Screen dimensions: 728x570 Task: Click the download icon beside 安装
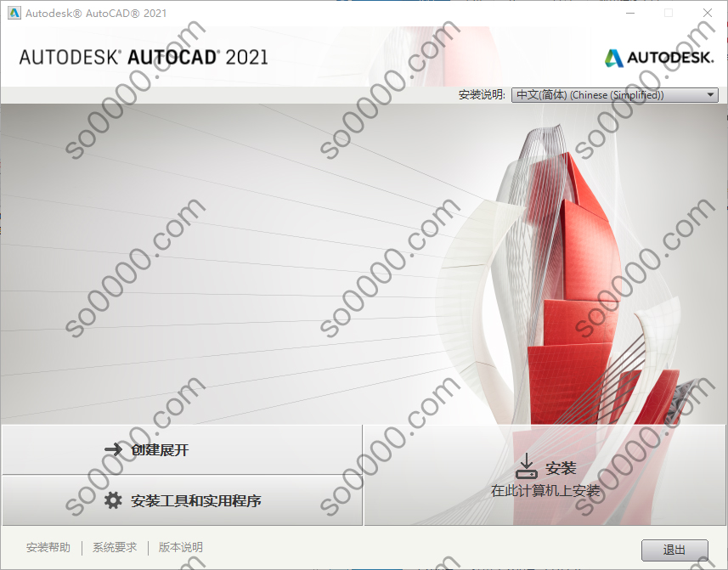pyautogui.click(x=527, y=466)
